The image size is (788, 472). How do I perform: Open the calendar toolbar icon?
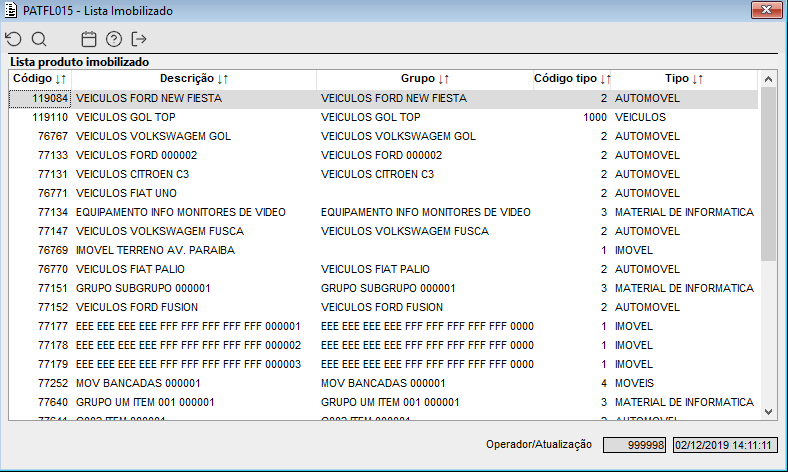89,39
